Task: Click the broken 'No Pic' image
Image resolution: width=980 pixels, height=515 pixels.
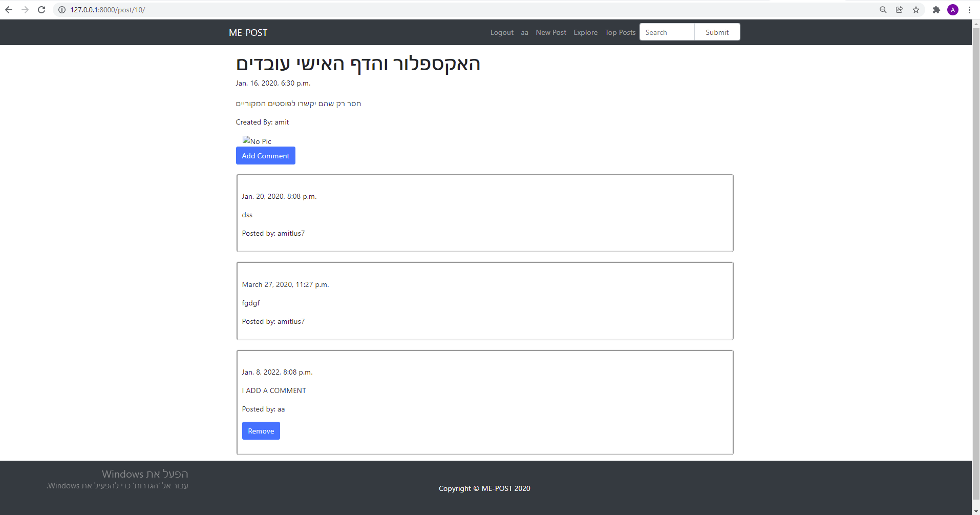Action: pyautogui.click(x=257, y=141)
